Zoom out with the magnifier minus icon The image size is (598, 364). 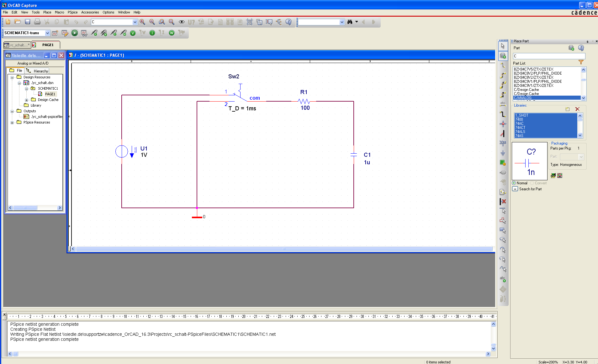click(152, 22)
